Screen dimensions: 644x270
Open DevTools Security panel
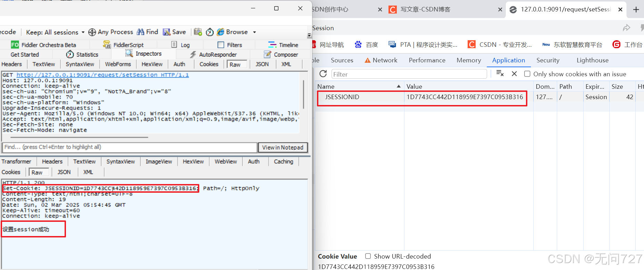click(x=548, y=60)
